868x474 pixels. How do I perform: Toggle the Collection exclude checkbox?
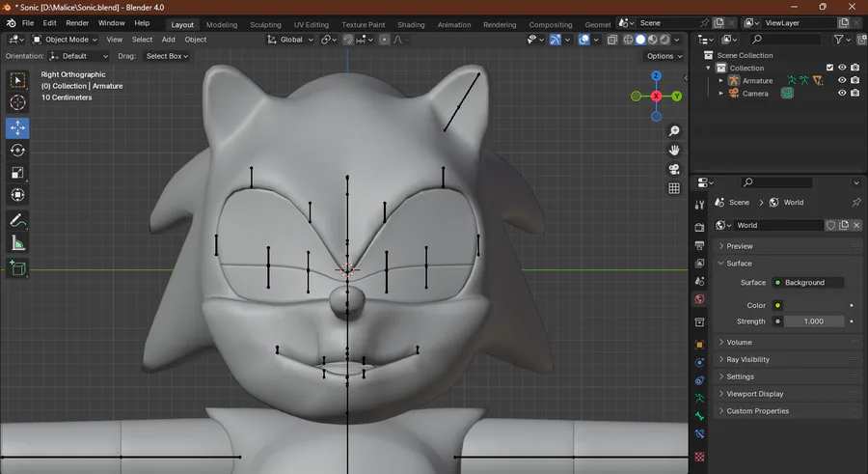coord(829,68)
